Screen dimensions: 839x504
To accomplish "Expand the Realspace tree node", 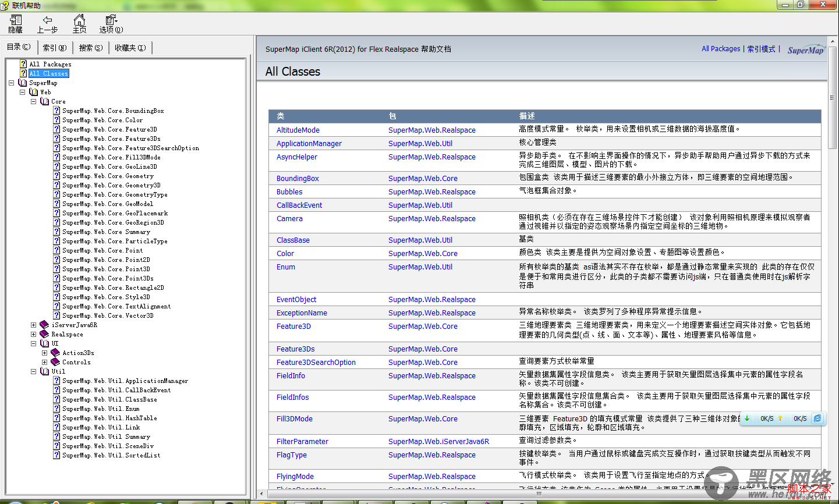I will click(33, 334).
